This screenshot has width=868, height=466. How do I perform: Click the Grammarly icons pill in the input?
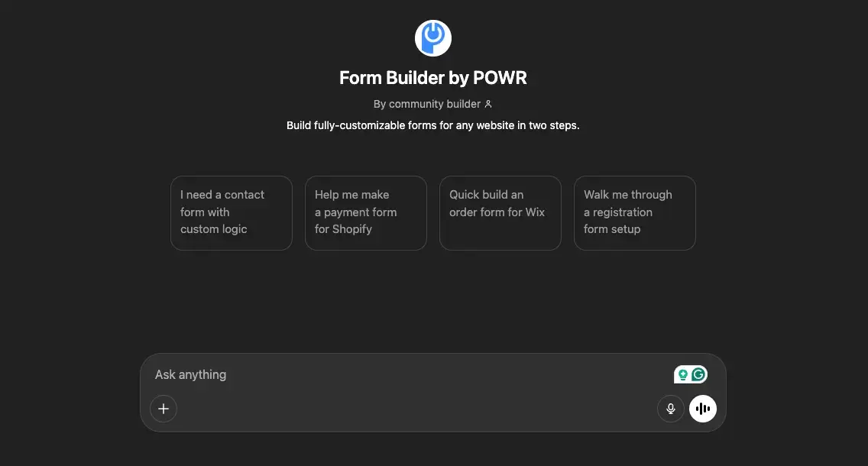coord(689,374)
